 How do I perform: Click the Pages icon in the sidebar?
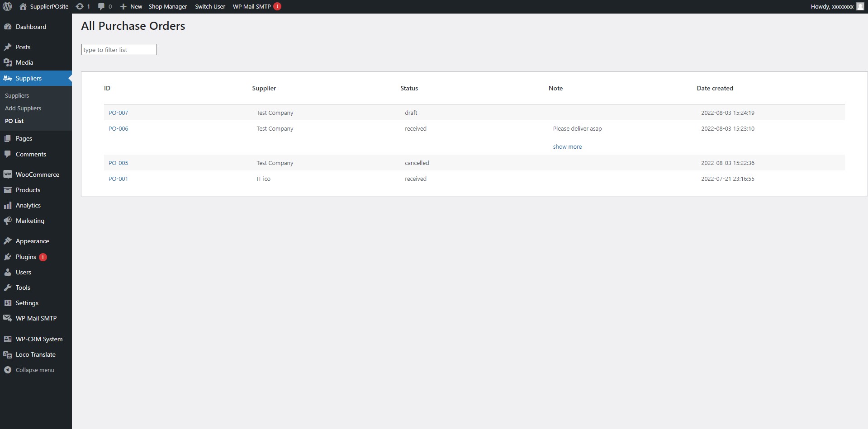pos(8,138)
